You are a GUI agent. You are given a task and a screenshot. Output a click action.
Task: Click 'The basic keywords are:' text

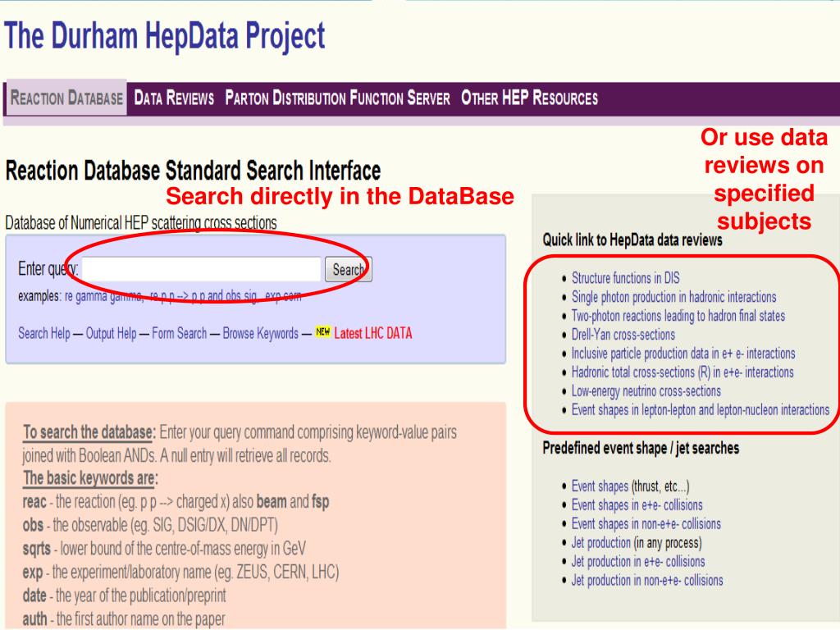click(90, 478)
